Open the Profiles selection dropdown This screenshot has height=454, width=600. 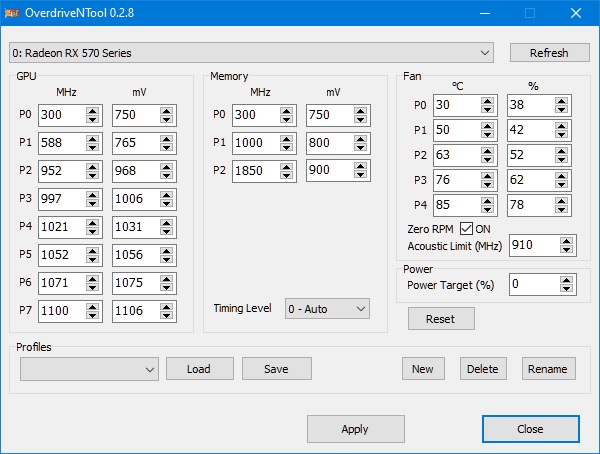[x=89, y=369]
